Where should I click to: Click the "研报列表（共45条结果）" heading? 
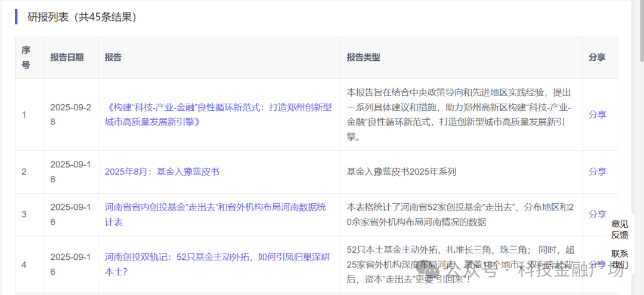[x=82, y=17]
